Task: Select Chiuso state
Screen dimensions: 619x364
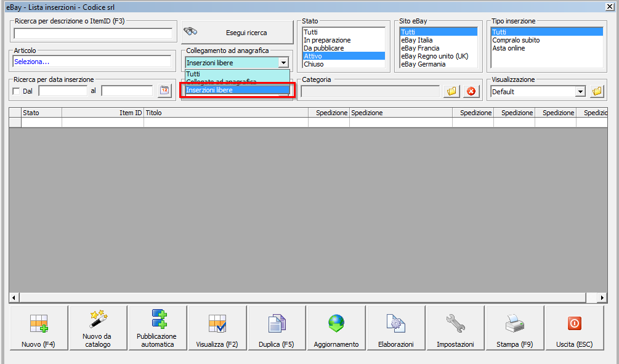Action: (344, 64)
